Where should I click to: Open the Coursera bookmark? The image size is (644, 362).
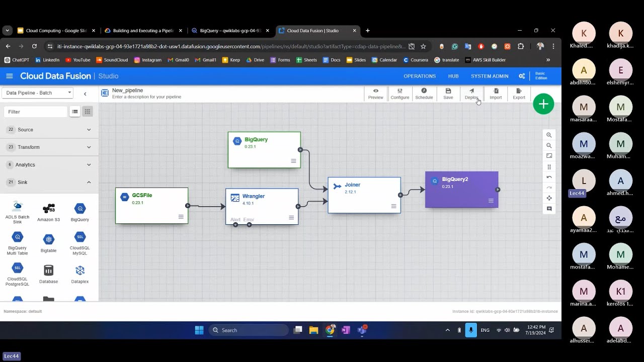416,60
